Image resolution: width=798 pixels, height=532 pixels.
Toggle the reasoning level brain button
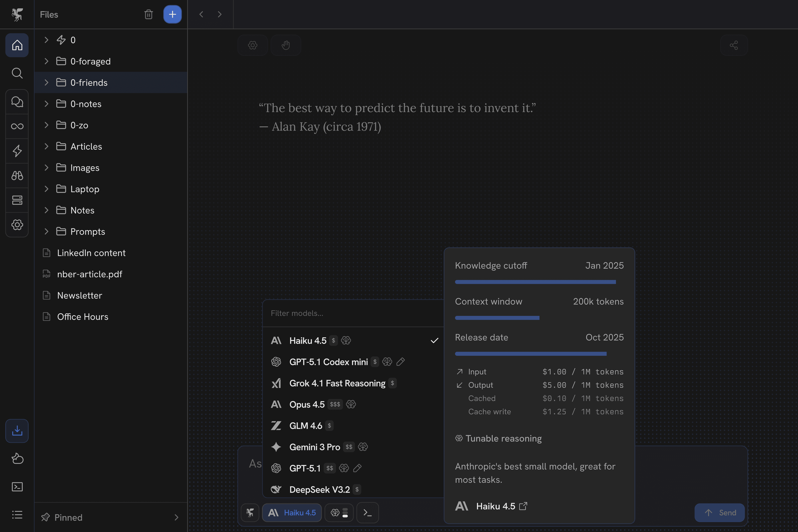(x=339, y=513)
